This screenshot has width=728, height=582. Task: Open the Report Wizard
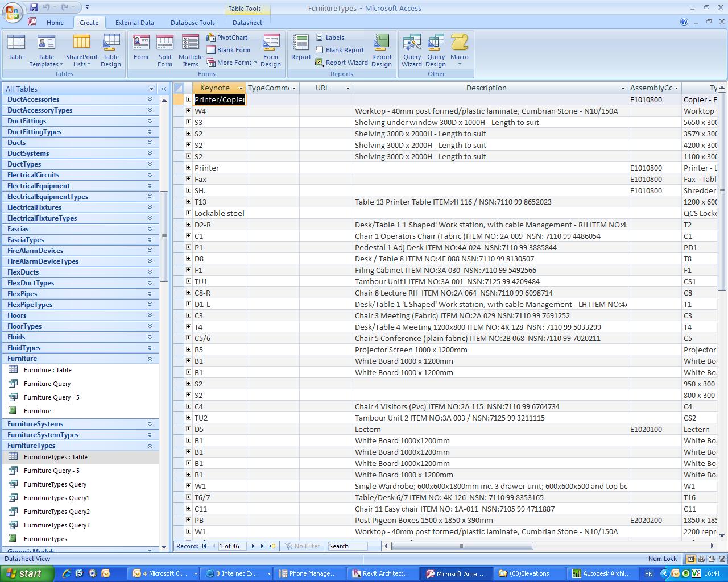point(341,63)
